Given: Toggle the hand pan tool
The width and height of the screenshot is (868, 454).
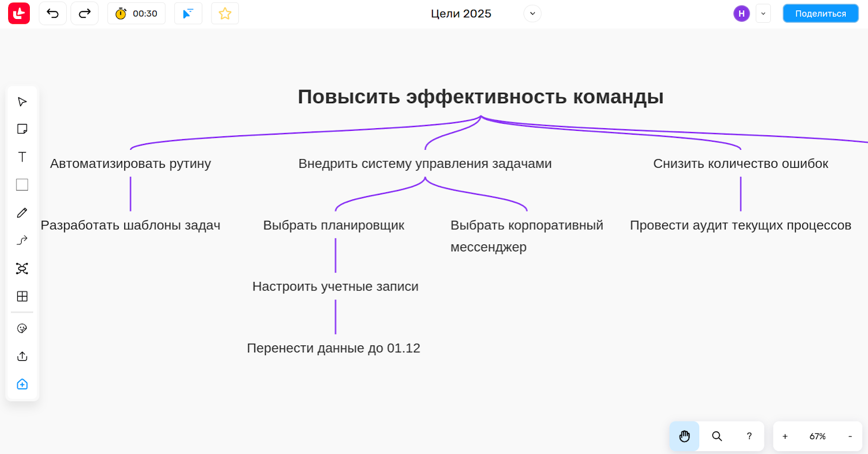Looking at the screenshot, I should coord(684,436).
